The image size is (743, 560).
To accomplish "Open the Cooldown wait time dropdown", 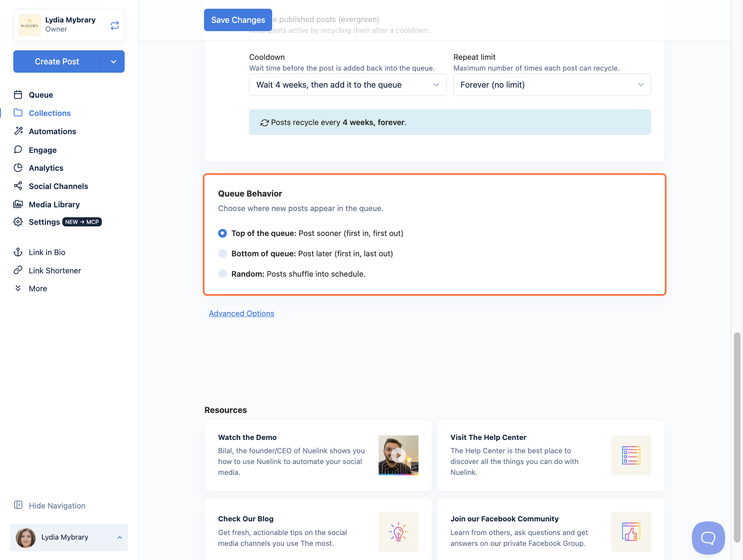I will (x=347, y=85).
